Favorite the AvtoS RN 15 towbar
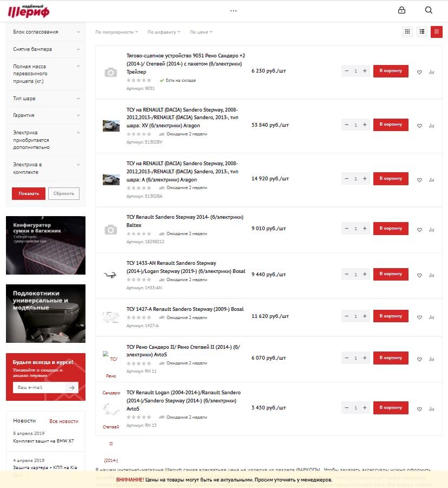The width and height of the screenshot is (448, 488). pyautogui.click(x=419, y=409)
